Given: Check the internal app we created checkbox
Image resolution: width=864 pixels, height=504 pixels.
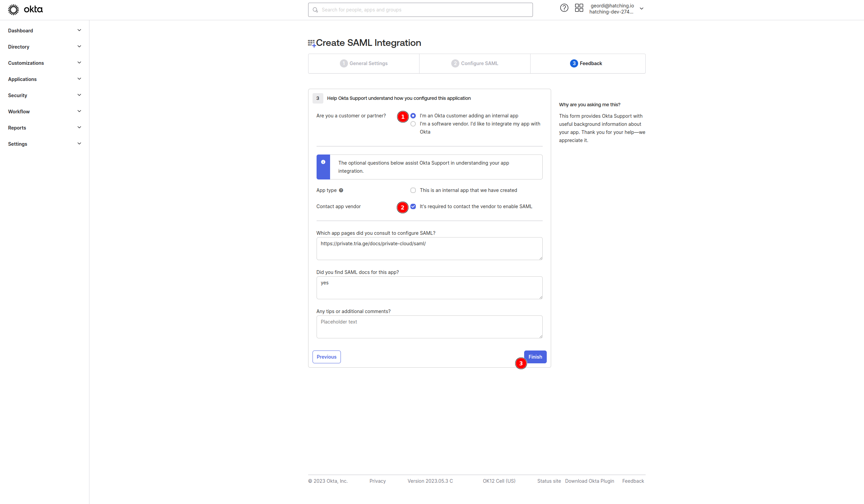Looking at the screenshot, I should point(413,191).
